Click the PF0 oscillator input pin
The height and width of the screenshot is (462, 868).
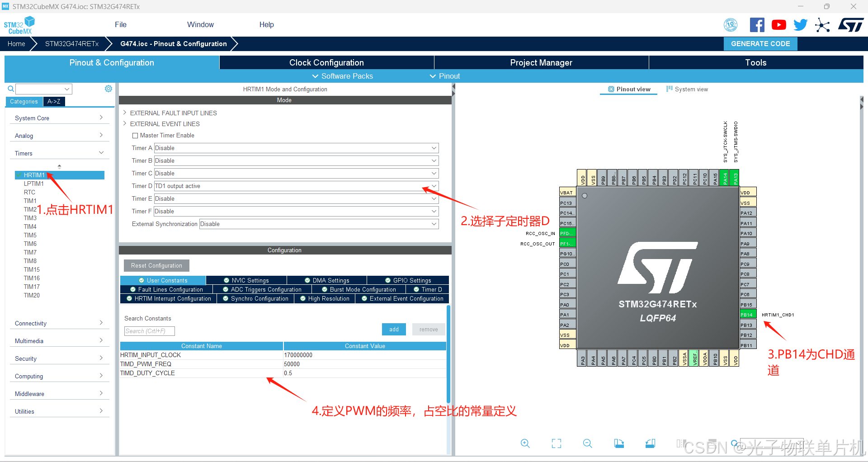pos(567,233)
